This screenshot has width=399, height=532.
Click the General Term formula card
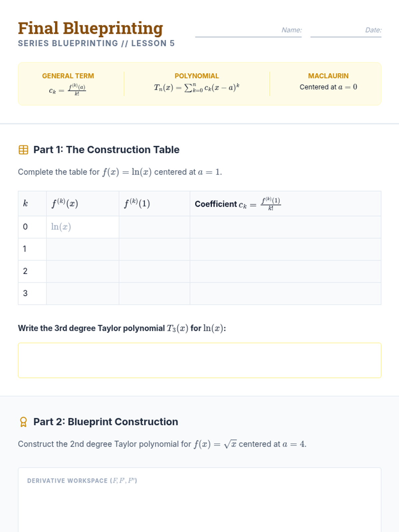[68, 84]
